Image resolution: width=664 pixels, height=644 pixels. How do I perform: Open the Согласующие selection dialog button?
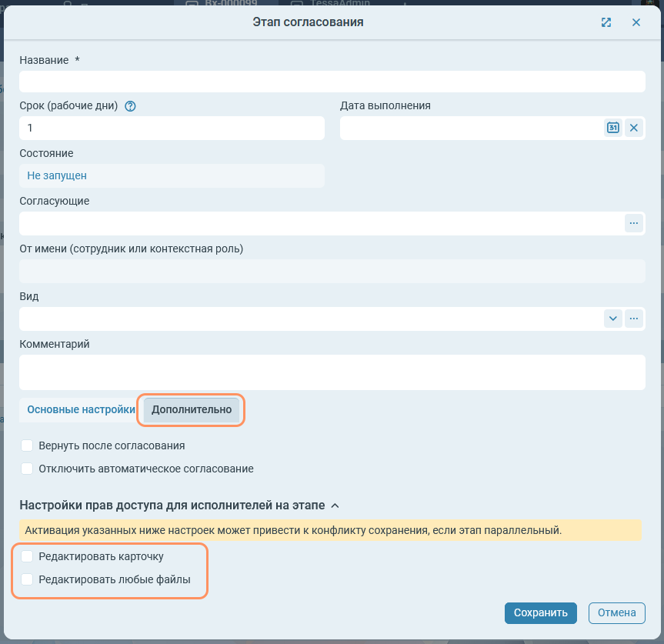click(x=634, y=223)
